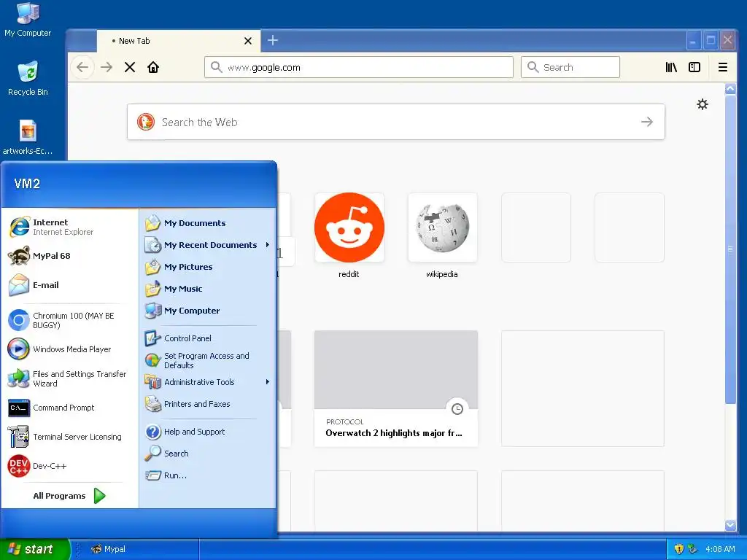Expand Administrative Tools submenu
The height and width of the screenshot is (560, 747).
click(207, 382)
